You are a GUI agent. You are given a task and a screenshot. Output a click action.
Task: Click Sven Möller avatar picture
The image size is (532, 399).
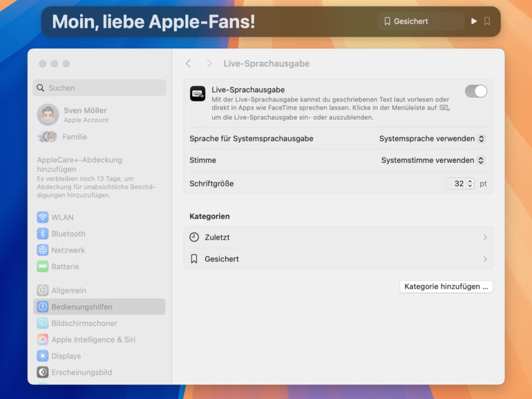48,115
